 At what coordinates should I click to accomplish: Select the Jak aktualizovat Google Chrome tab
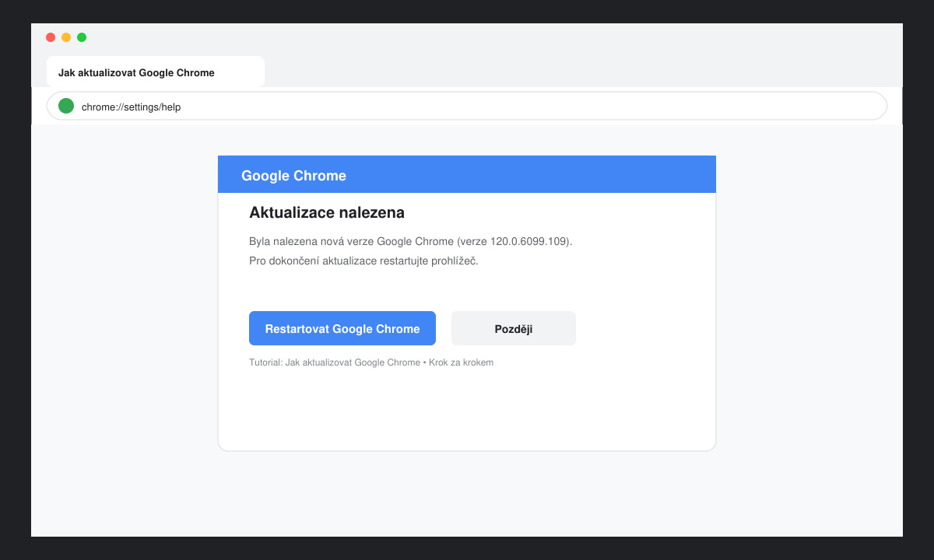pos(156,72)
